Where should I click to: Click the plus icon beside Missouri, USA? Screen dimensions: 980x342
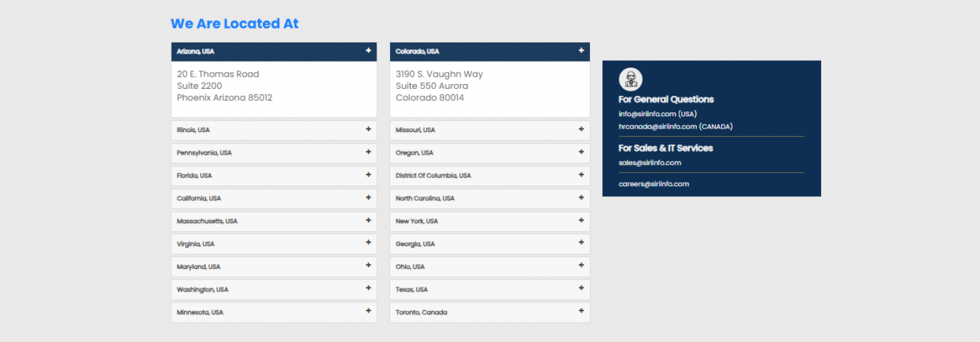pos(581,129)
